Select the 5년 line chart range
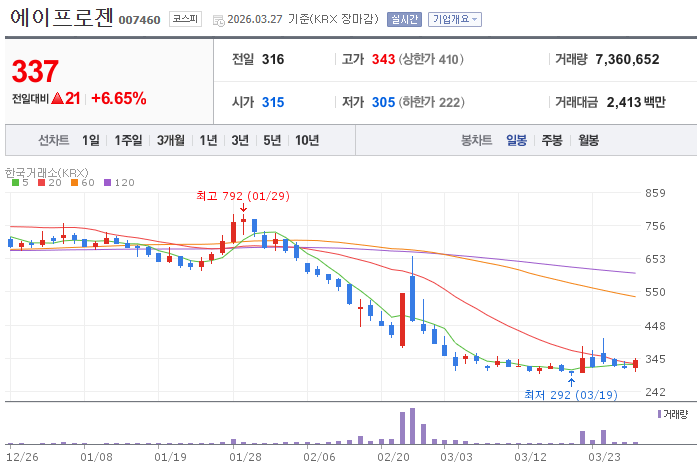This screenshot has height=470, width=697. pyautogui.click(x=272, y=141)
